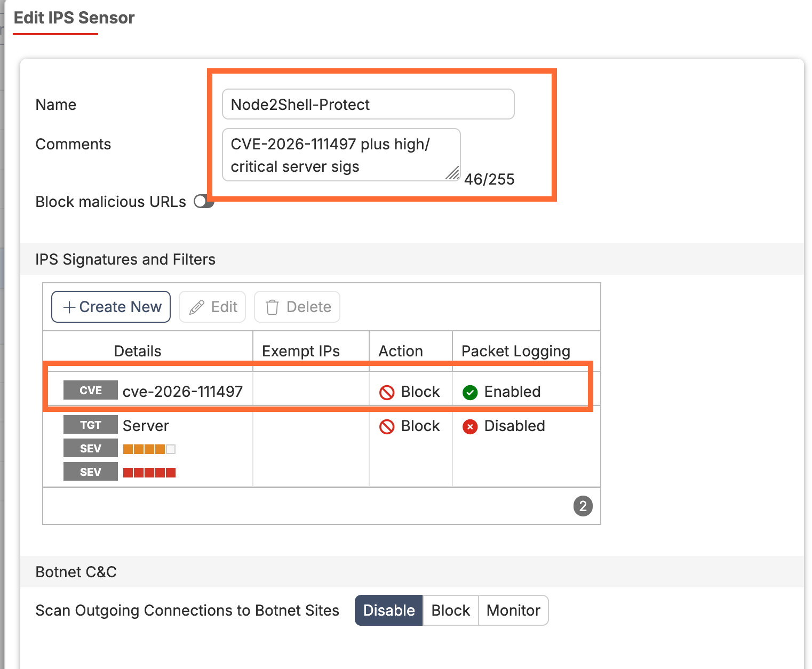Click the Edit IPS Sensor title
812x669 pixels.
pyautogui.click(x=74, y=18)
